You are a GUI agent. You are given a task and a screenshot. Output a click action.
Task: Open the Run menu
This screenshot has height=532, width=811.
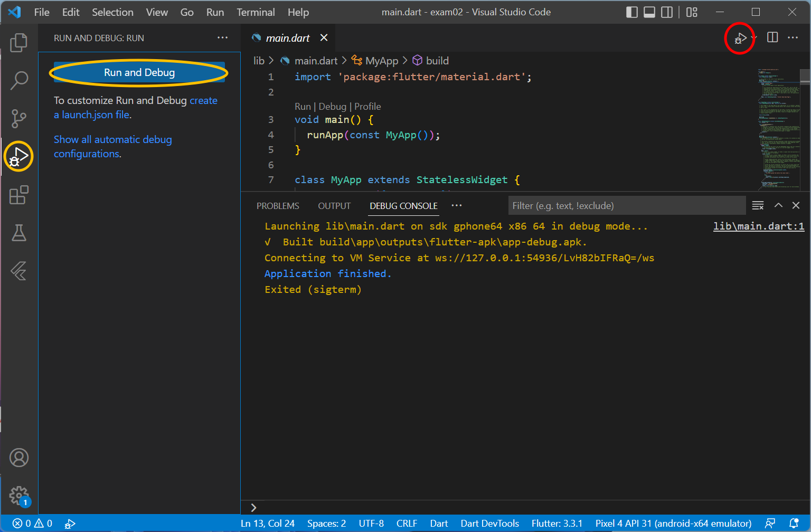click(215, 12)
